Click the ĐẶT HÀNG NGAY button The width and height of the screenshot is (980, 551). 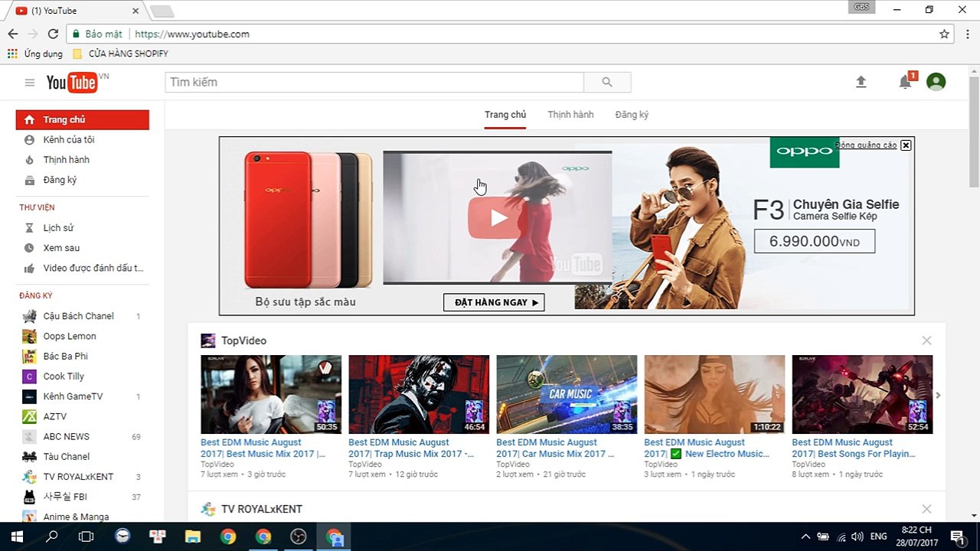point(494,302)
